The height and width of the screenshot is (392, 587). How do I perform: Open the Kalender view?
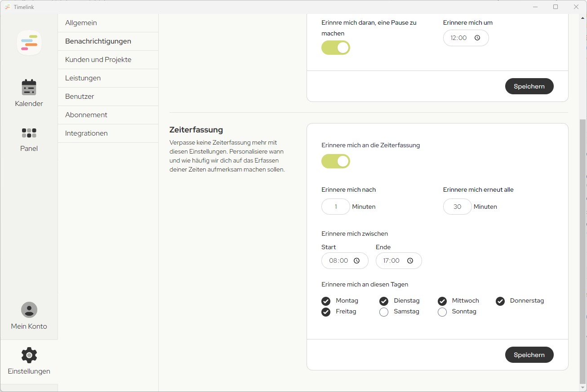(29, 93)
